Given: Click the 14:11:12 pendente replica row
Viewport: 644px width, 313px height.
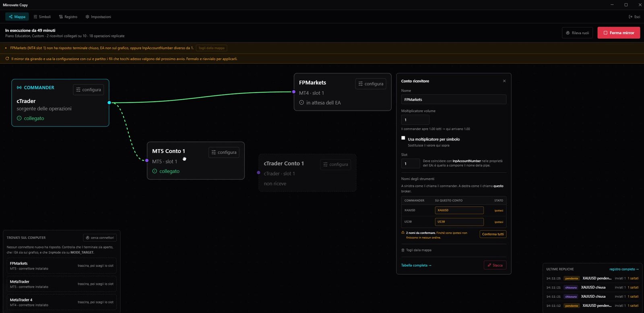Looking at the screenshot, I should (x=592, y=306).
